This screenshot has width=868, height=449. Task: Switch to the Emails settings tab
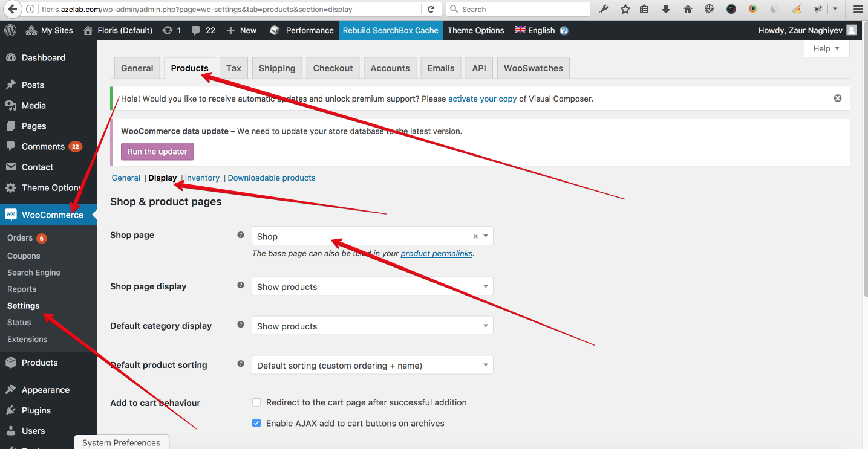pos(441,68)
